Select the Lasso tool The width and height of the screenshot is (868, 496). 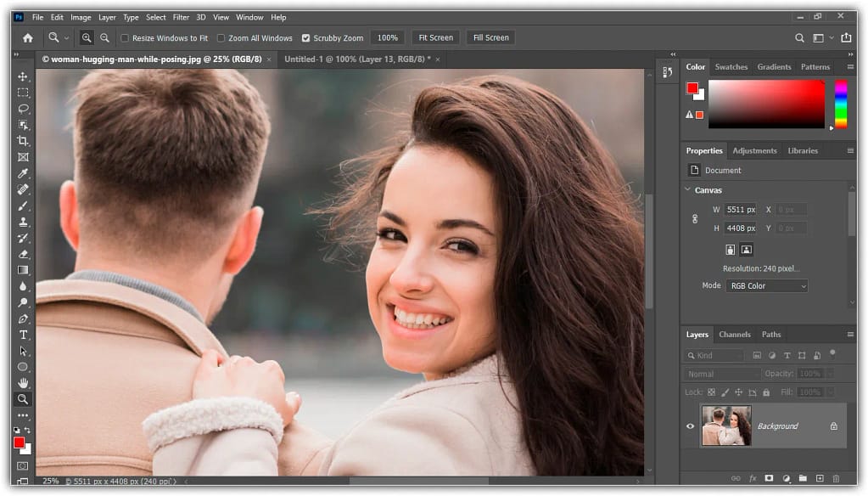[x=23, y=109]
